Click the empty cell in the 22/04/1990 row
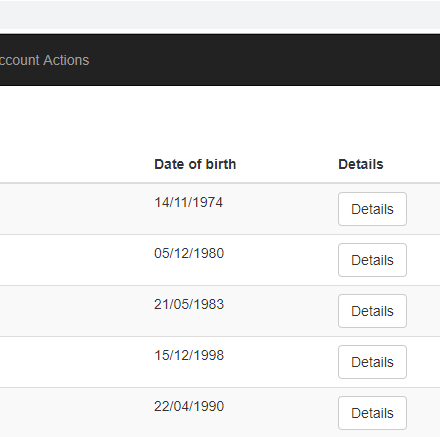 click(73, 412)
